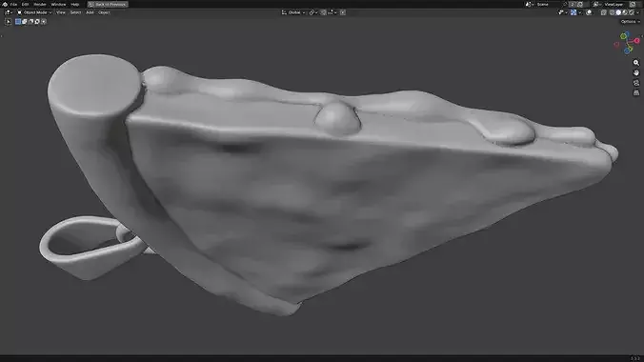Click the Back to Previous button
Screen dimensions: 644x362
tap(108, 4)
